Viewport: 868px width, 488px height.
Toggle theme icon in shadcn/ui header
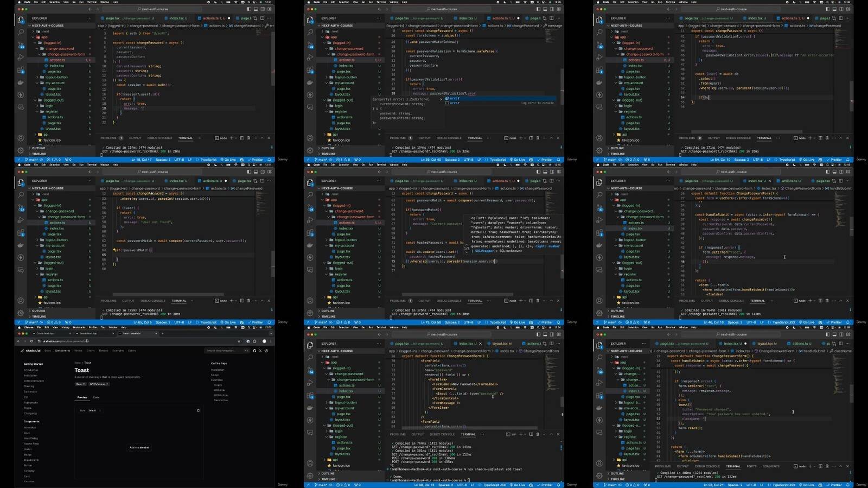click(266, 351)
